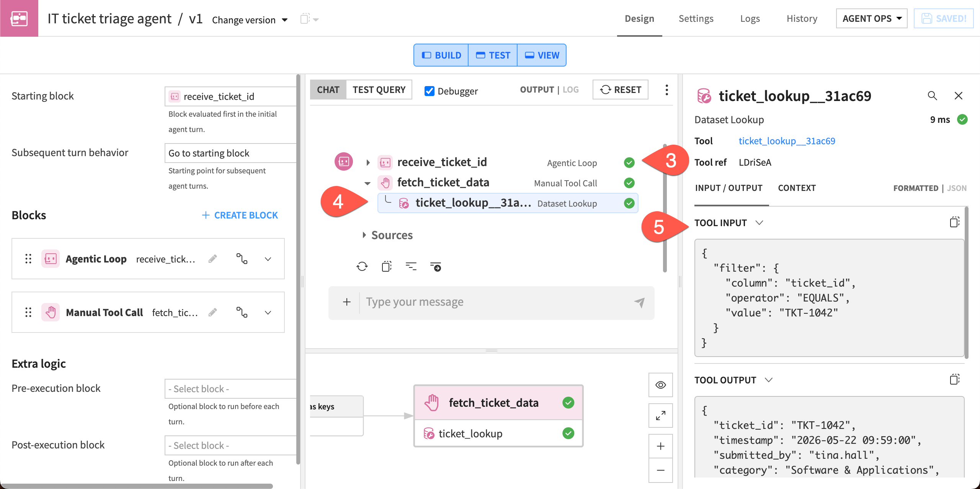Expand the Sources section
The height and width of the screenshot is (489, 980).
coord(364,235)
